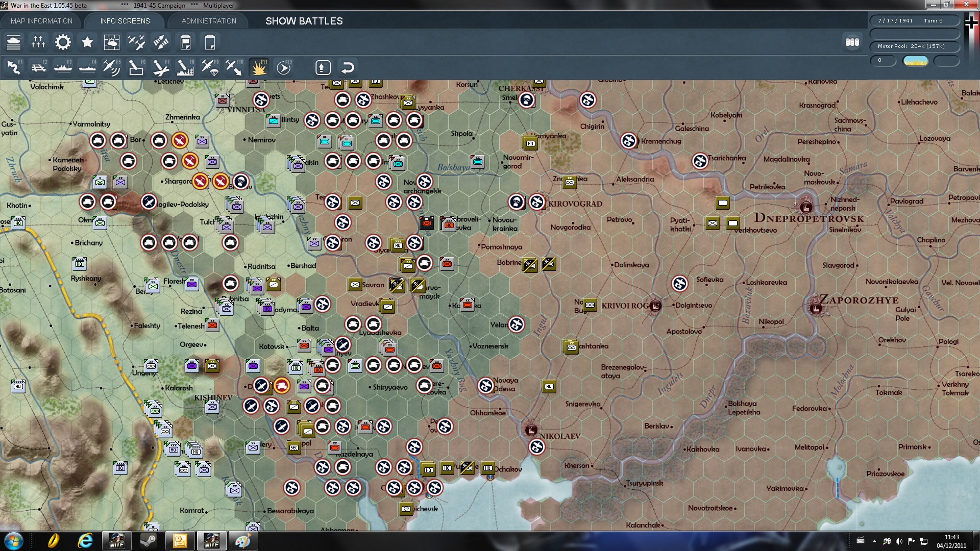Launch Internet Explorer from the taskbar
Image resolution: width=980 pixels, height=551 pixels.
pos(85,541)
